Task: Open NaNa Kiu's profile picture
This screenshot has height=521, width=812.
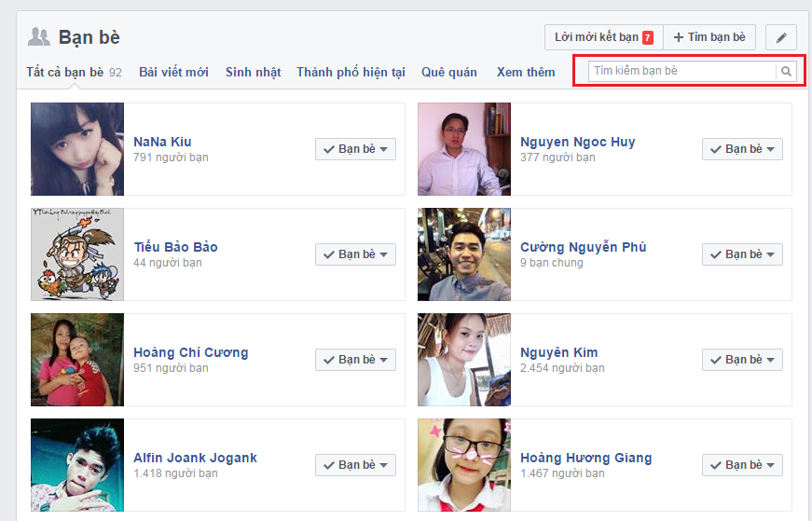Action: 77,149
